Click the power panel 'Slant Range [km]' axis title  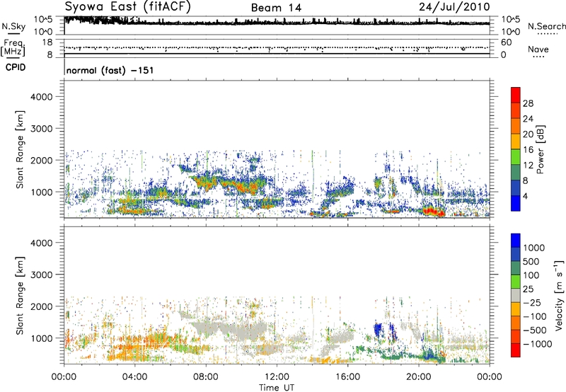(20, 149)
